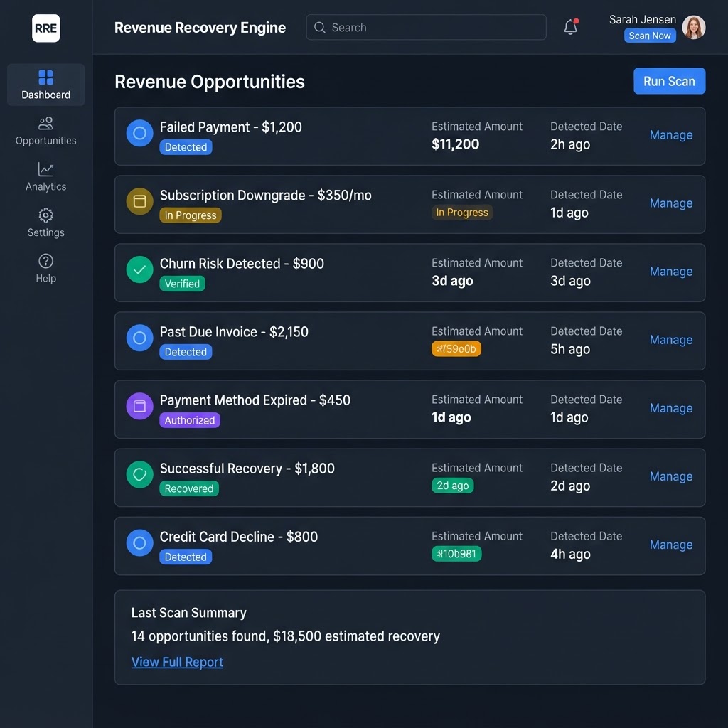This screenshot has height=728, width=728.
Task: Open the Analytics section
Action: pyautogui.click(x=45, y=177)
